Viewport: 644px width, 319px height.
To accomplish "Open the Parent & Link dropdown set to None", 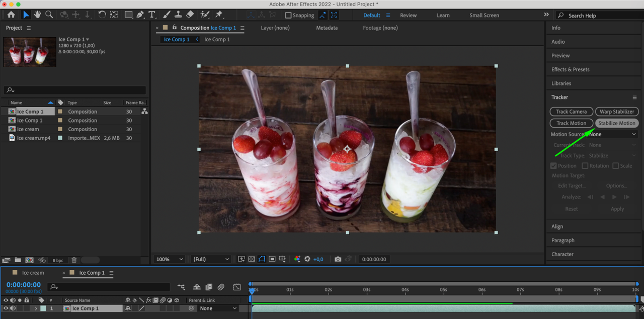I will click(x=217, y=308).
